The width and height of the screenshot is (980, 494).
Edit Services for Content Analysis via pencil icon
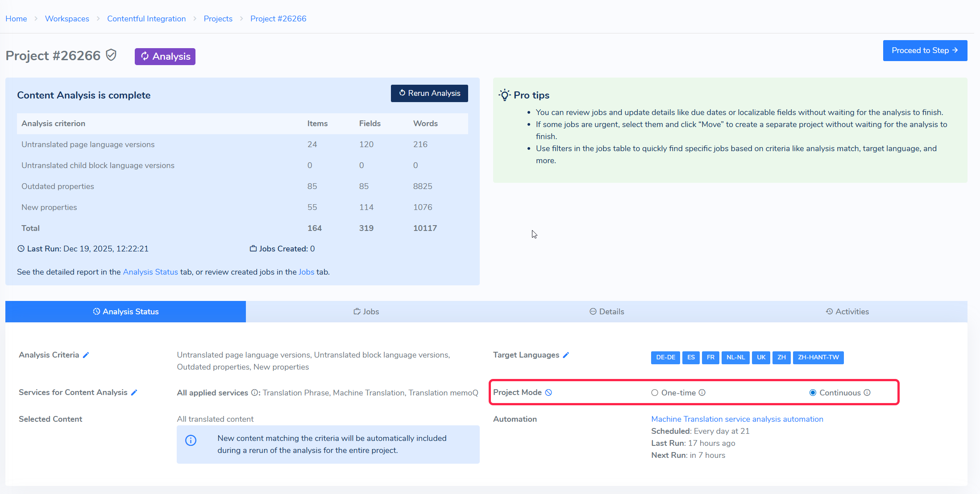pyautogui.click(x=134, y=392)
